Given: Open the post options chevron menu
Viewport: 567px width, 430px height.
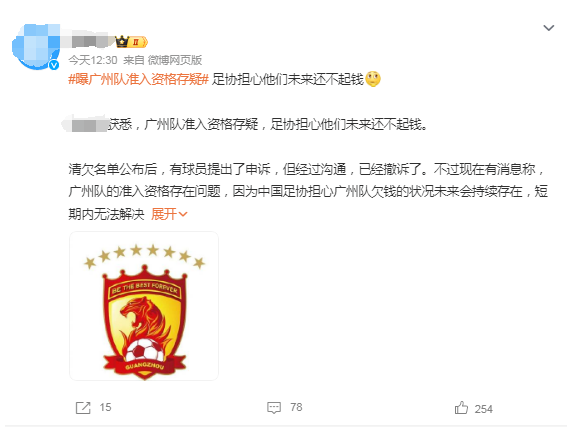Looking at the screenshot, I should click(x=549, y=28).
